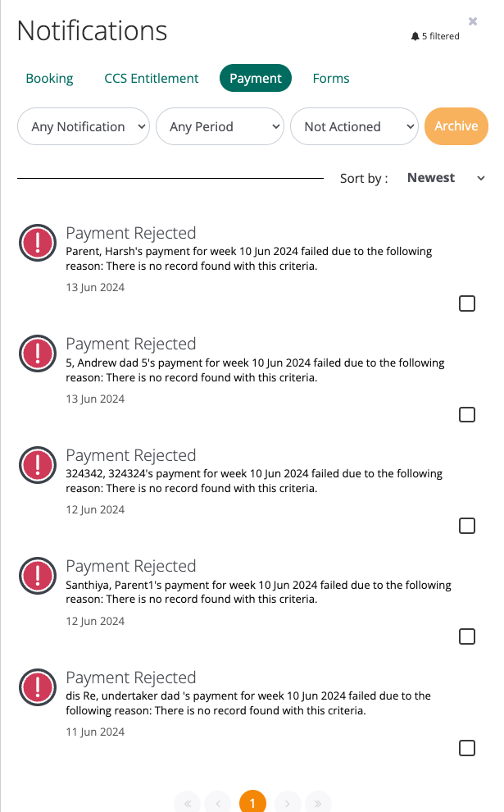Screen dimensions: 504x812
Task: Select page 1 in the pagination
Action: (252, 804)
